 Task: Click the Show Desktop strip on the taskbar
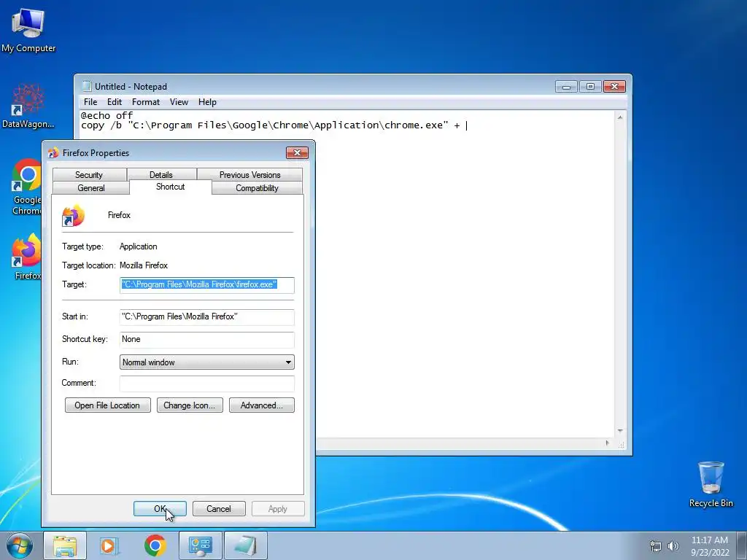point(742,545)
